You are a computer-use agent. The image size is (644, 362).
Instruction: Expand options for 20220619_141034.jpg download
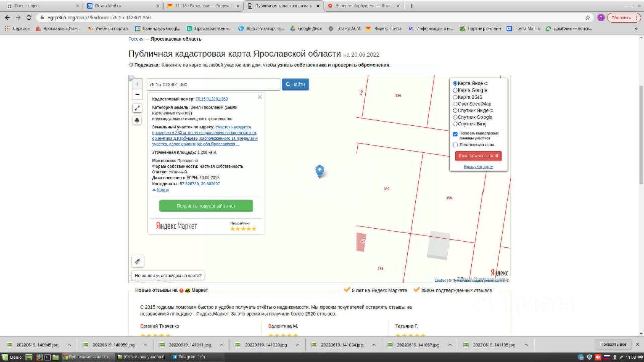pos(373,345)
